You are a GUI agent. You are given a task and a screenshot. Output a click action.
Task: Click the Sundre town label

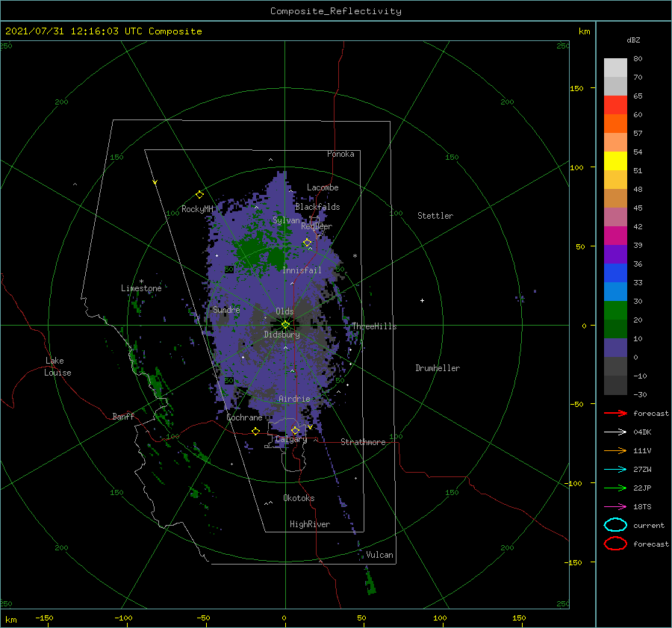point(226,309)
